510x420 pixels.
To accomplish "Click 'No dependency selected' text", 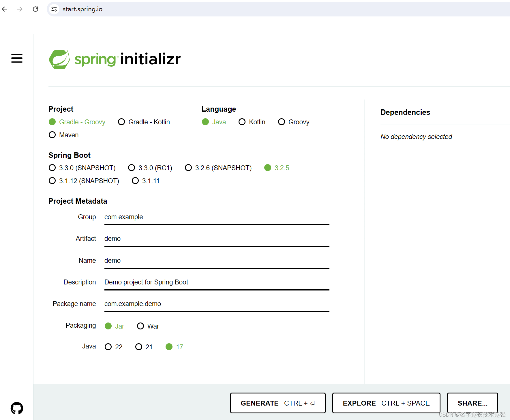I will (416, 137).
